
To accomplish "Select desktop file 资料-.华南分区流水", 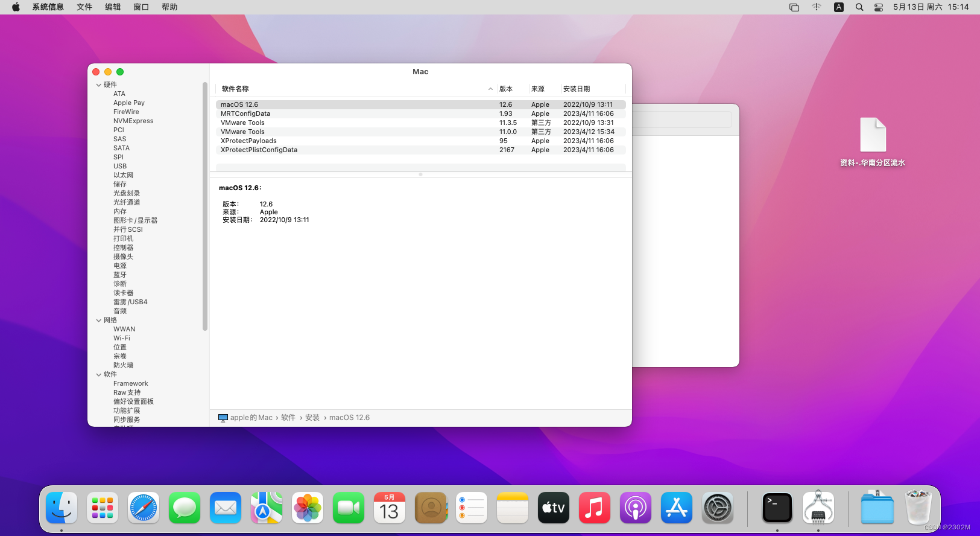I will pyautogui.click(x=873, y=142).
